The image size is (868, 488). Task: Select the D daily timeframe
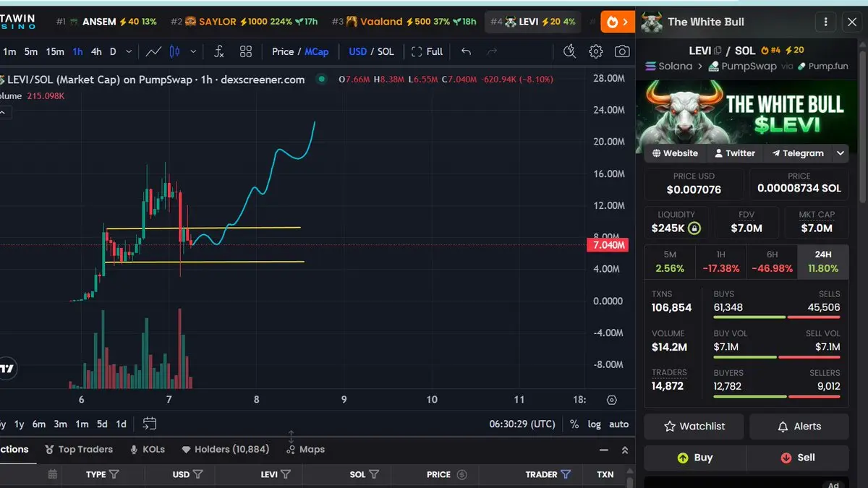coord(113,51)
